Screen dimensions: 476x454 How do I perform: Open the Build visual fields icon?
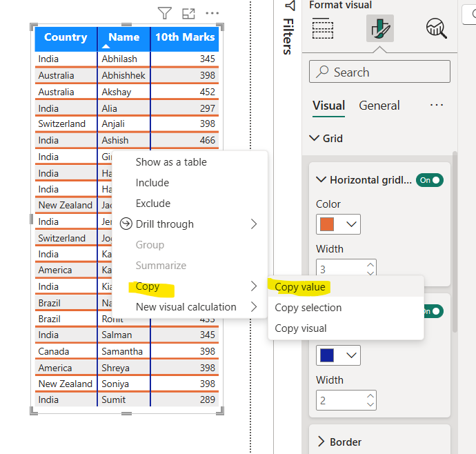tap(323, 29)
